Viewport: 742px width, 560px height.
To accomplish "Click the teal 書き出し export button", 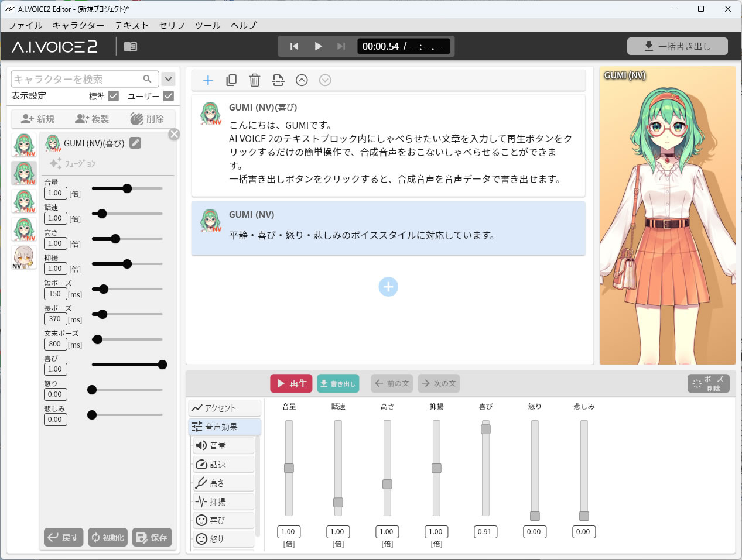I will [338, 383].
